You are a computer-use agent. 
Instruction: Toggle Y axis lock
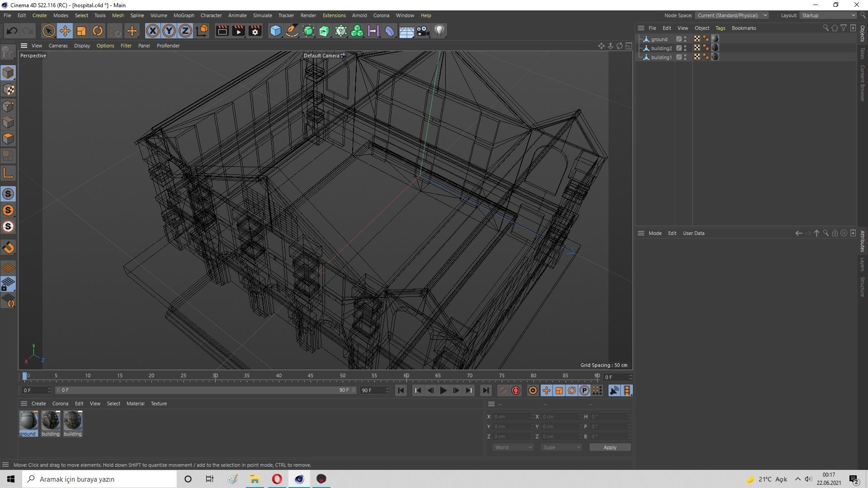pos(169,31)
